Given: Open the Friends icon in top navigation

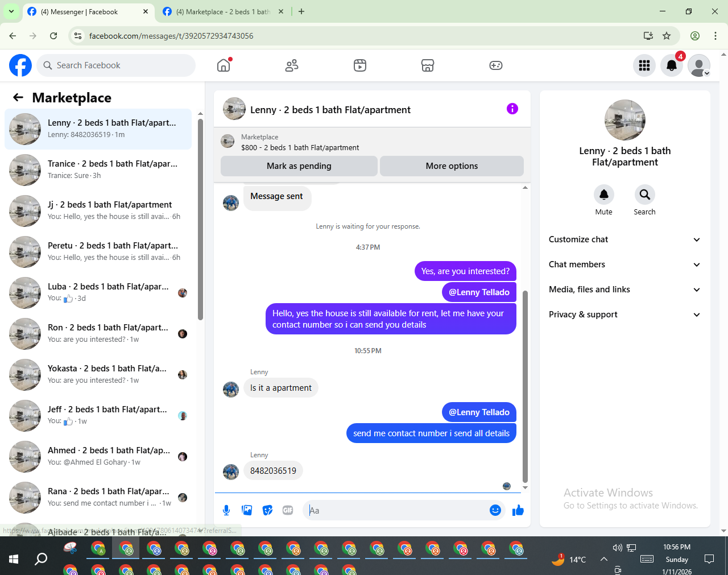Looking at the screenshot, I should (292, 65).
